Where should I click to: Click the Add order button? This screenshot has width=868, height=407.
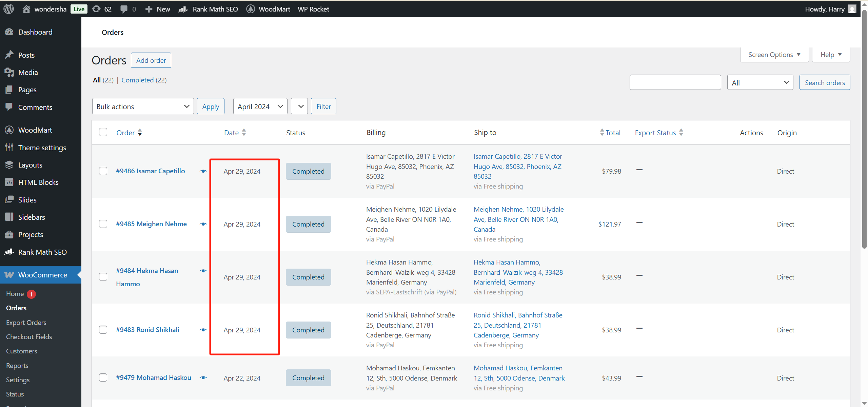point(151,60)
